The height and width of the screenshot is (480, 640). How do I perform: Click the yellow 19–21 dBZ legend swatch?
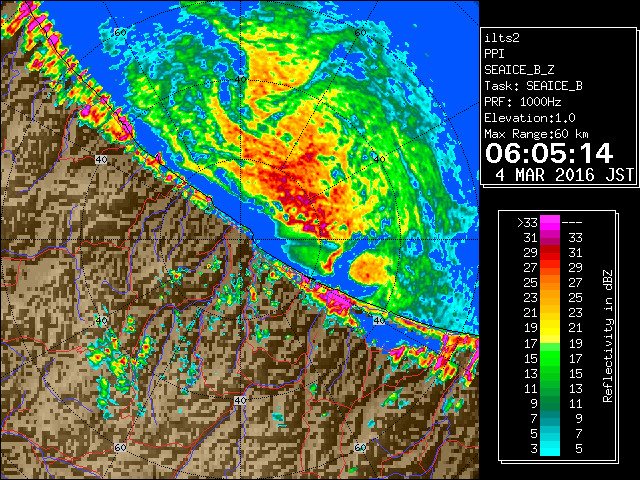[x=550, y=328]
